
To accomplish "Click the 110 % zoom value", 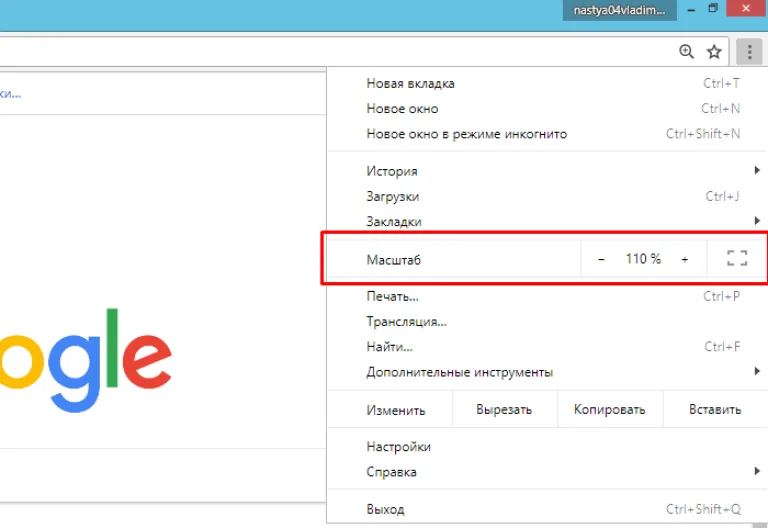I will coord(643,259).
